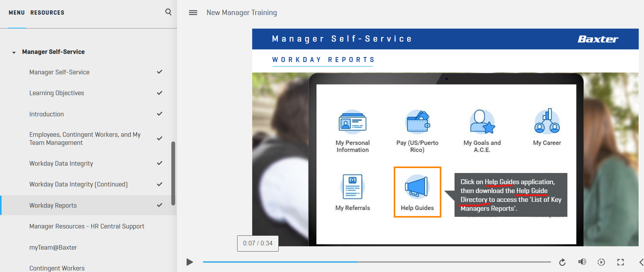
Task: Click the replay slide icon
Action: click(562, 262)
